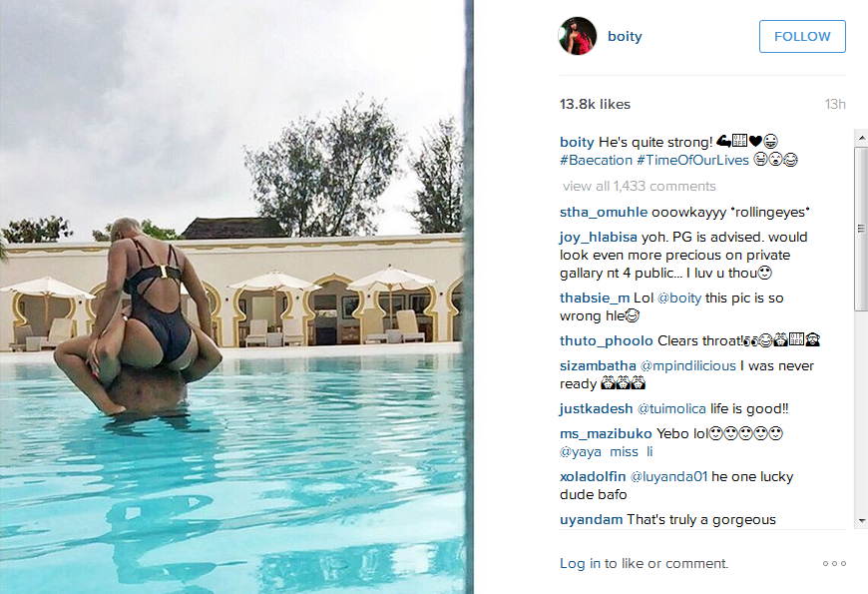Open stha_omuhle commenter profile
868x594 pixels.
pos(604,213)
